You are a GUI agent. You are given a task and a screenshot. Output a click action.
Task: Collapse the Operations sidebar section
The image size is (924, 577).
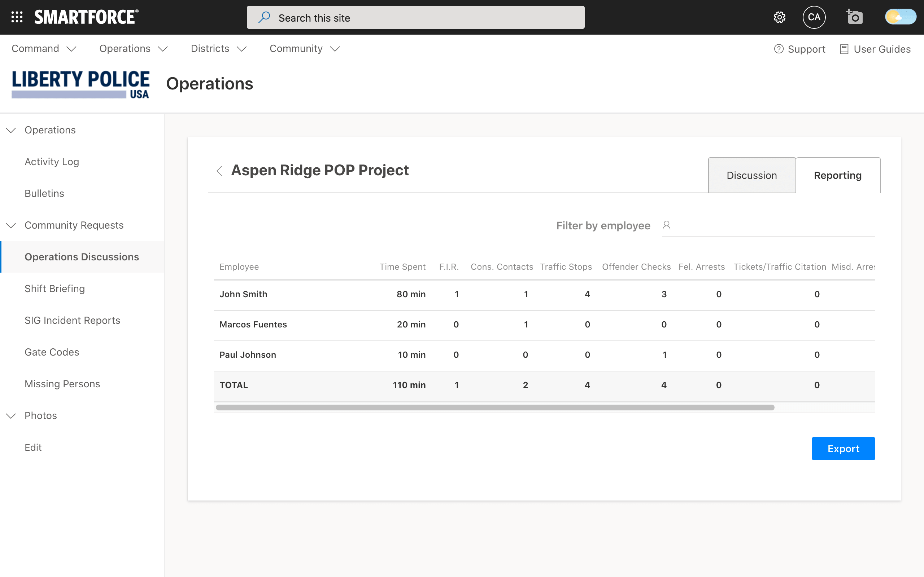[x=11, y=130]
